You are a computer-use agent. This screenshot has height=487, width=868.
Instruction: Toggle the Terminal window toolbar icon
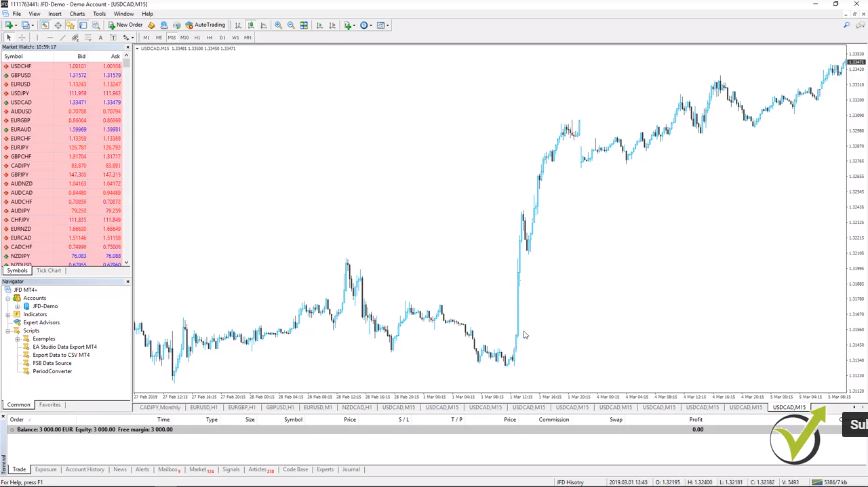tap(83, 25)
